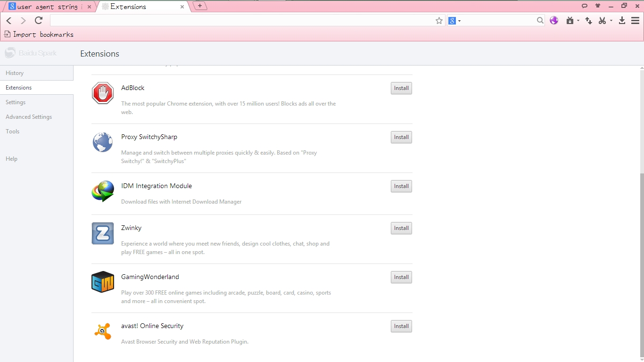Viewport: 644px width, 362px height.
Task: Install the Zwinky extension
Action: point(401,228)
